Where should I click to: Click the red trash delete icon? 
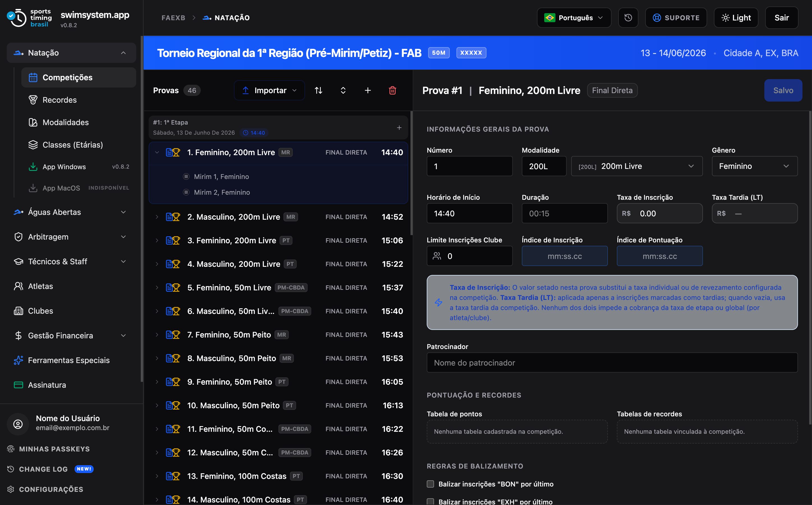tap(393, 90)
